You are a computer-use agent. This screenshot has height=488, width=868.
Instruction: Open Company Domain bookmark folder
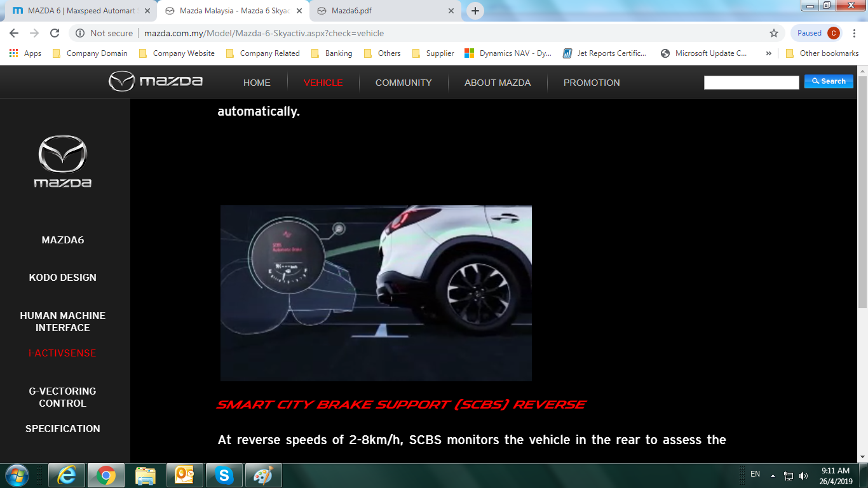(90, 53)
